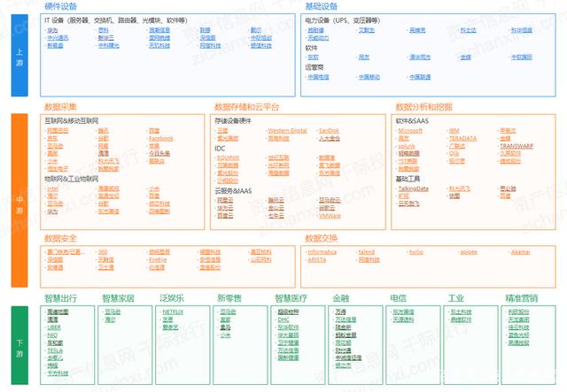Click the green 下游 side label

point(19,345)
